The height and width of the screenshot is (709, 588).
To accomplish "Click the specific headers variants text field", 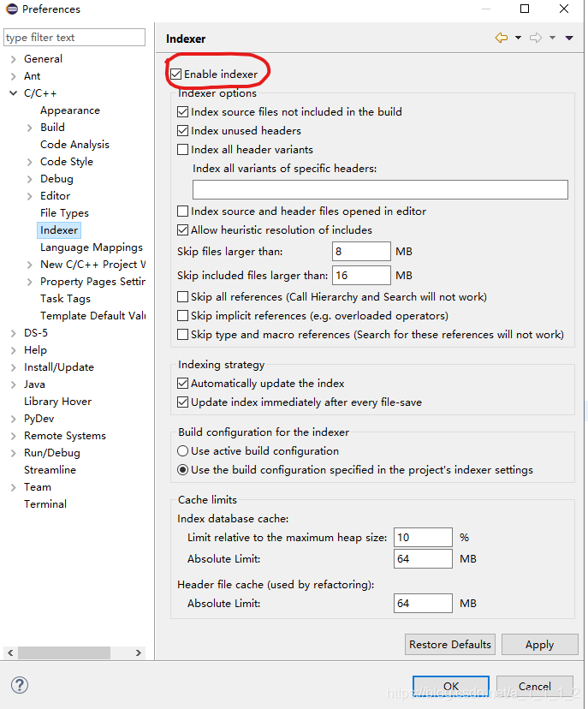I will click(x=380, y=189).
